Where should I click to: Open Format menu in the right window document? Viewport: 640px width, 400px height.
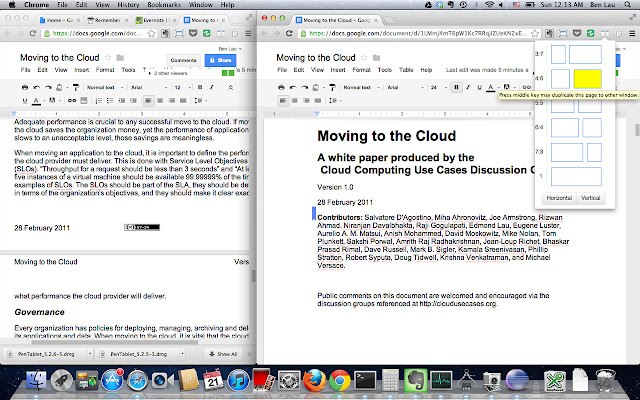(362, 70)
